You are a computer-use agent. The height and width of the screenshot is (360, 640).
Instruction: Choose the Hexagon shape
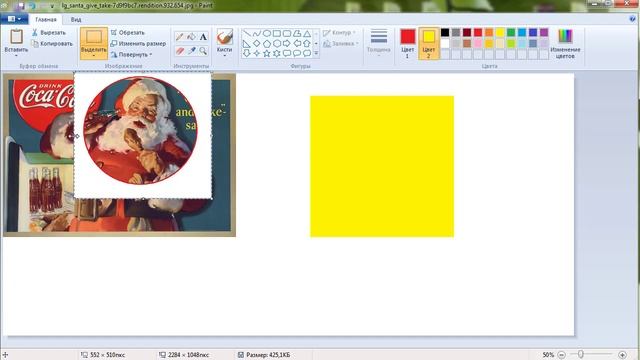click(x=277, y=43)
